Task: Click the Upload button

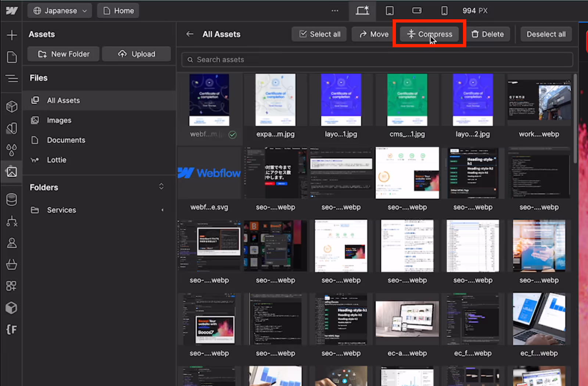Action: [136, 54]
